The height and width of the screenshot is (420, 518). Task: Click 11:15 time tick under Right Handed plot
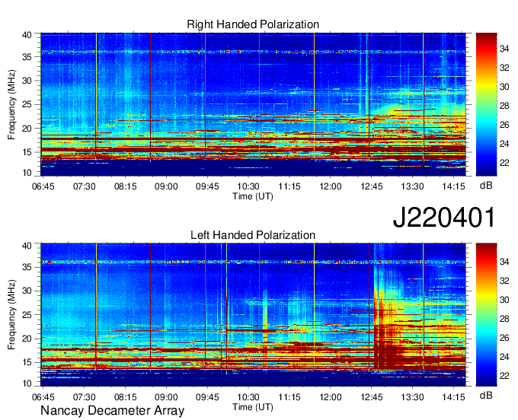pos(289,186)
